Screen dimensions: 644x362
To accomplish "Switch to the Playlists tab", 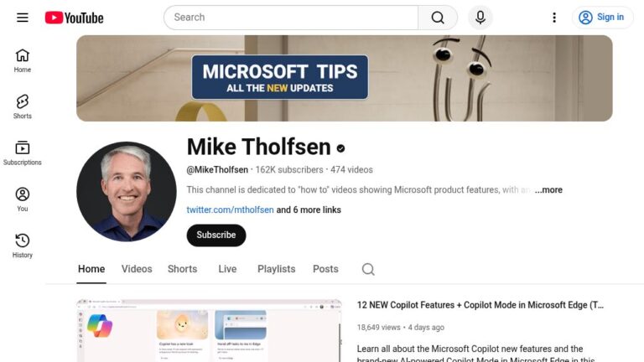I will point(277,269).
